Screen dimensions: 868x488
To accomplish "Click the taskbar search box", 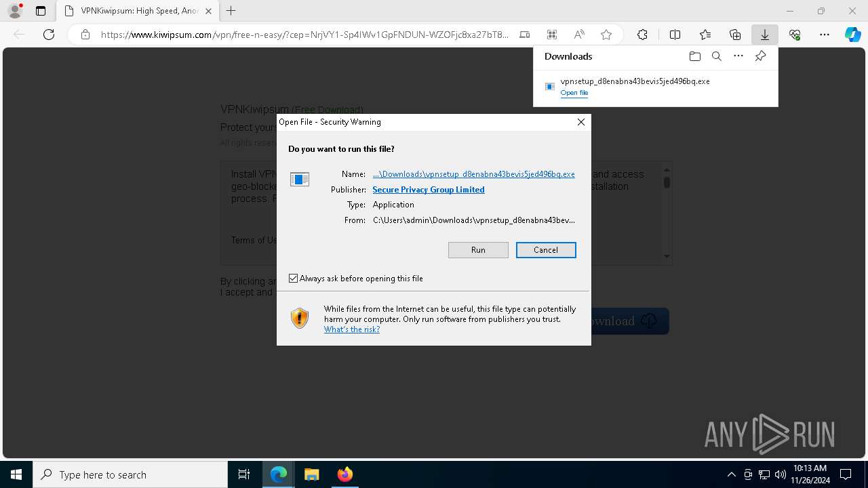I will pyautogui.click(x=130, y=474).
